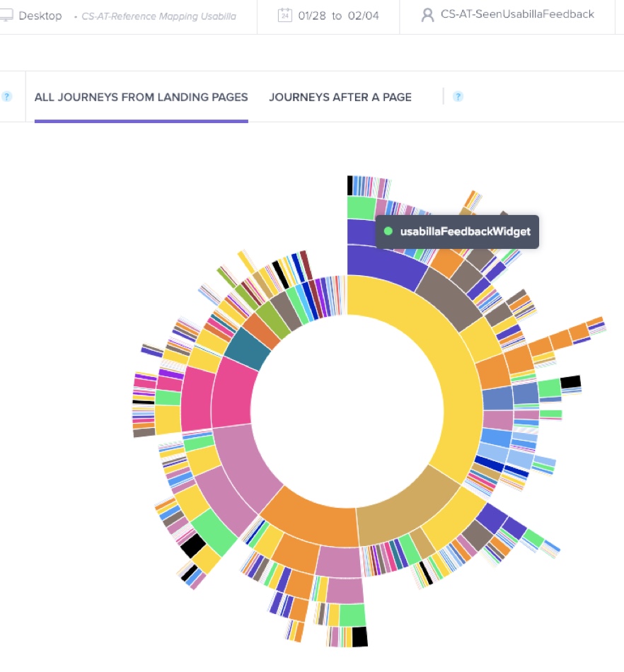Viewport: 624px width, 672px height.
Task: Click the usabillaFeedbackWidget tooltip label
Action: coord(463,231)
